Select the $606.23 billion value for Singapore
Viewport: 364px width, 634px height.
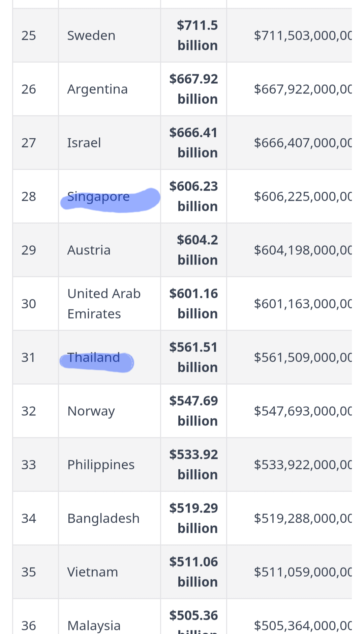pos(194,196)
